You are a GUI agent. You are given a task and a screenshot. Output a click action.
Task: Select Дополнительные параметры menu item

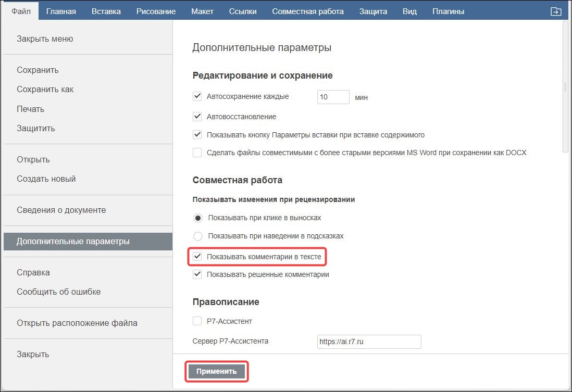(88, 242)
